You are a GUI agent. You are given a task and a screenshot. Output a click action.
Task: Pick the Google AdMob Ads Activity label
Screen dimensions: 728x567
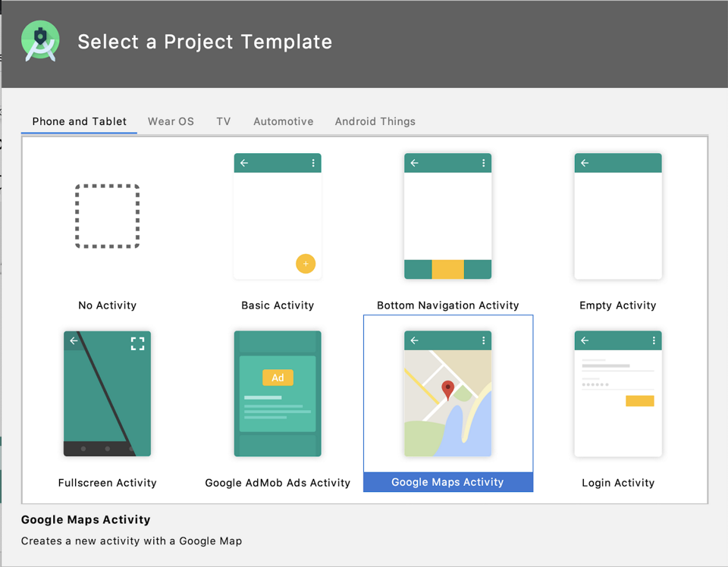coord(278,483)
